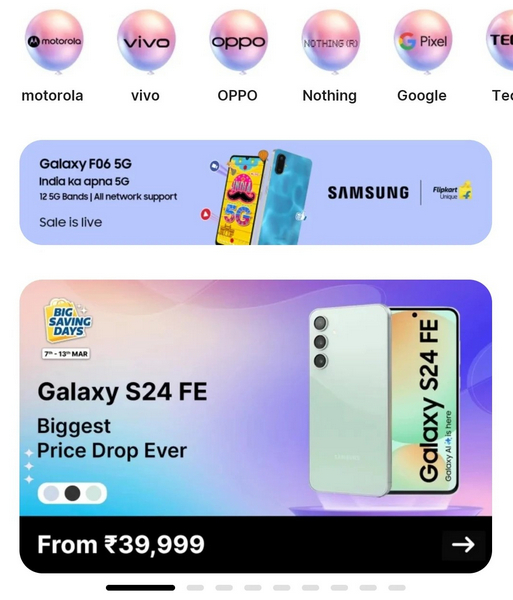The height and width of the screenshot is (600, 513).
Task: Open the Galaxy F06 5G banner
Action: point(256,192)
